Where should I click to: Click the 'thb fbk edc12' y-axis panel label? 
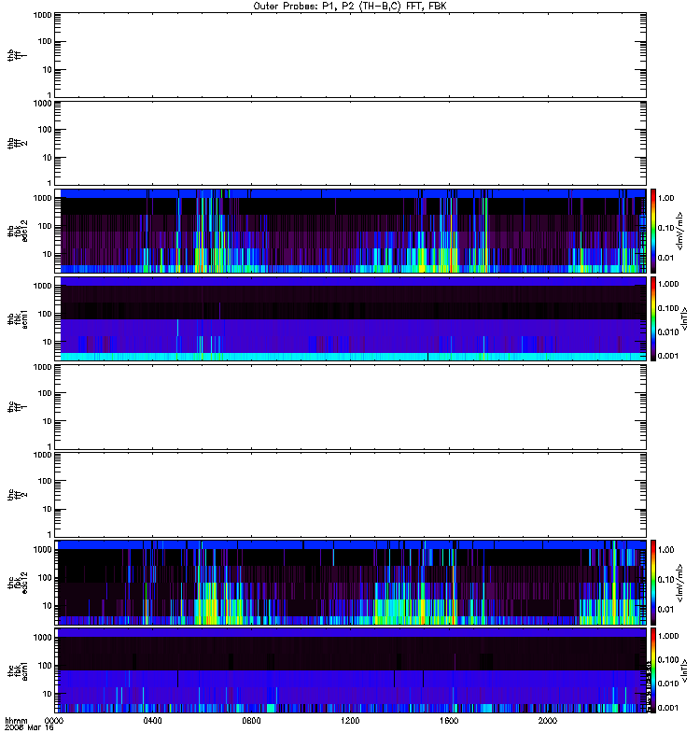click(x=18, y=231)
